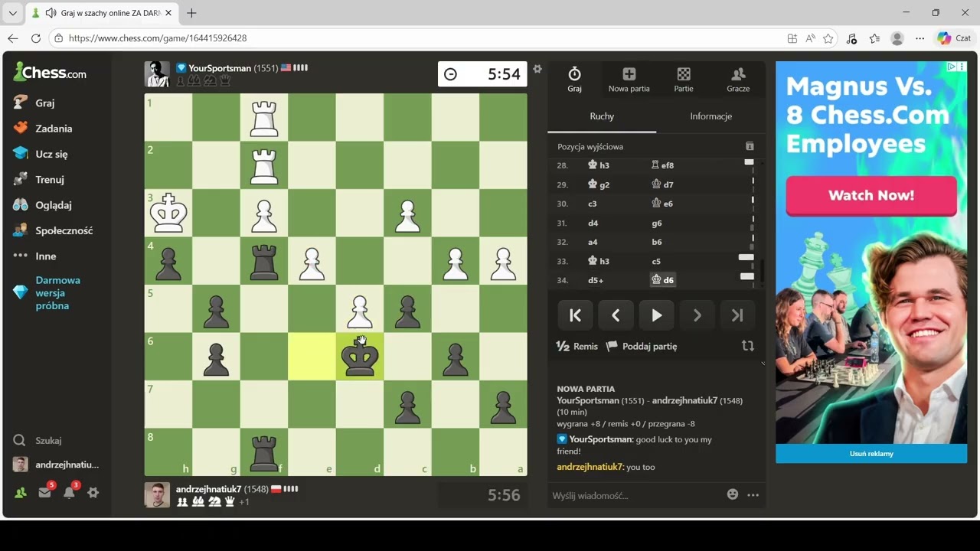
Task: Select Nowa partia tab
Action: [x=629, y=79]
